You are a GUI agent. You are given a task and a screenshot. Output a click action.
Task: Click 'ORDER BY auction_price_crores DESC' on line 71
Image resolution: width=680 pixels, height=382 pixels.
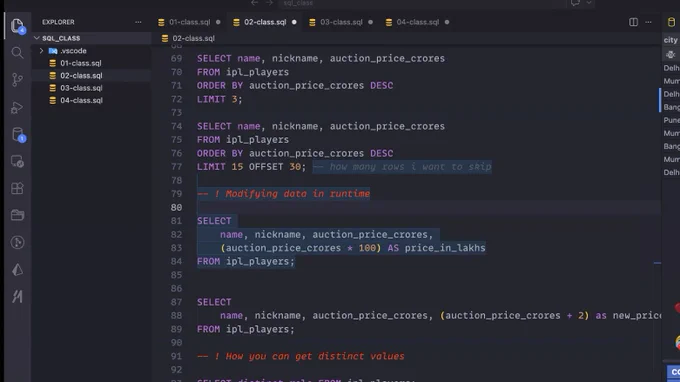click(x=295, y=86)
